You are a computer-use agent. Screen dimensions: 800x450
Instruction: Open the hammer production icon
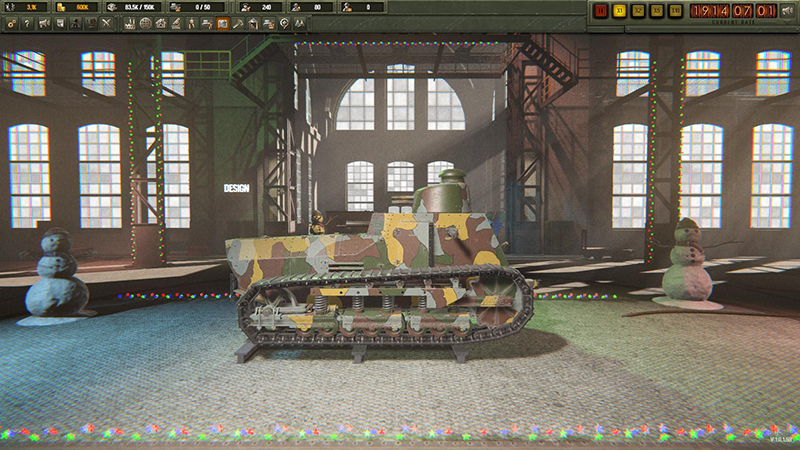[x=238, y=23]
